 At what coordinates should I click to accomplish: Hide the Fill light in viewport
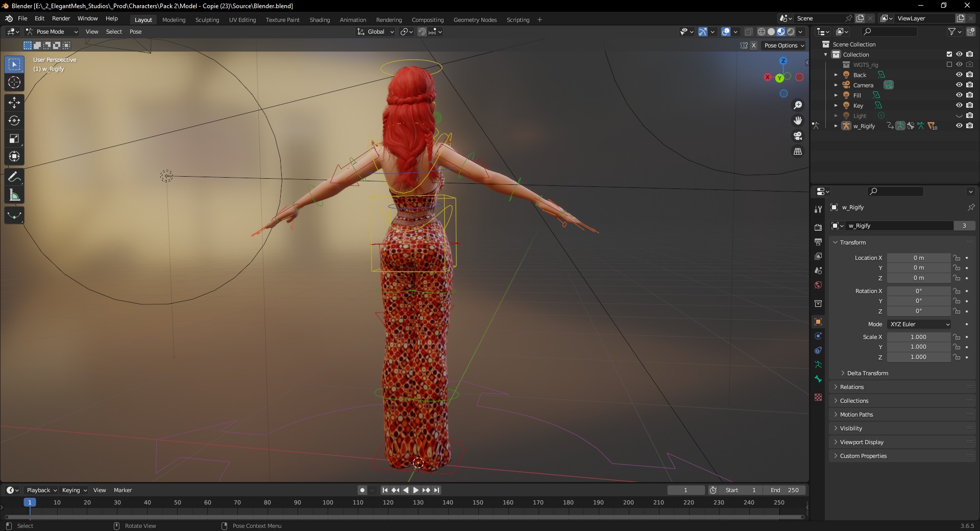959,95
